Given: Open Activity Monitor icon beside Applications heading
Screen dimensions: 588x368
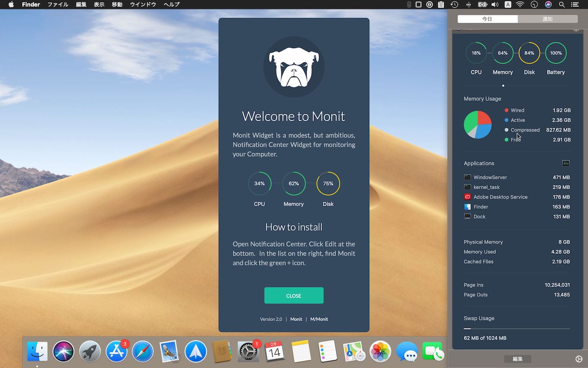Looking at the screenshot, I should 566,163.
